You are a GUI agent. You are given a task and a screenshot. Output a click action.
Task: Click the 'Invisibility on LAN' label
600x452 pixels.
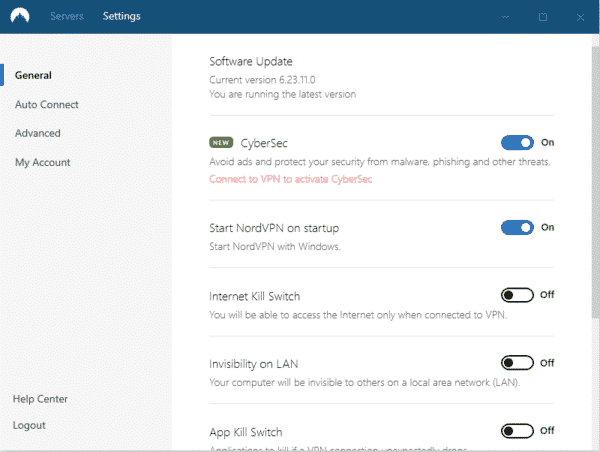click(x=254, y=364)
